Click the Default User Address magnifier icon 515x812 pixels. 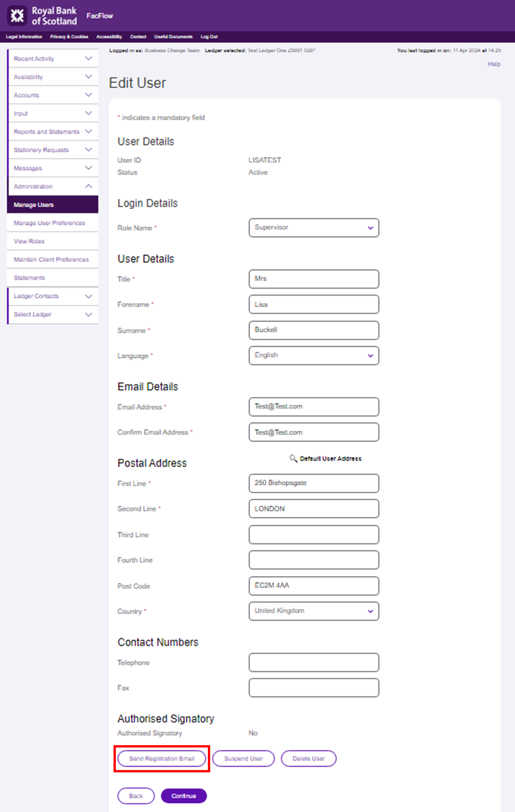pos(293,458)
